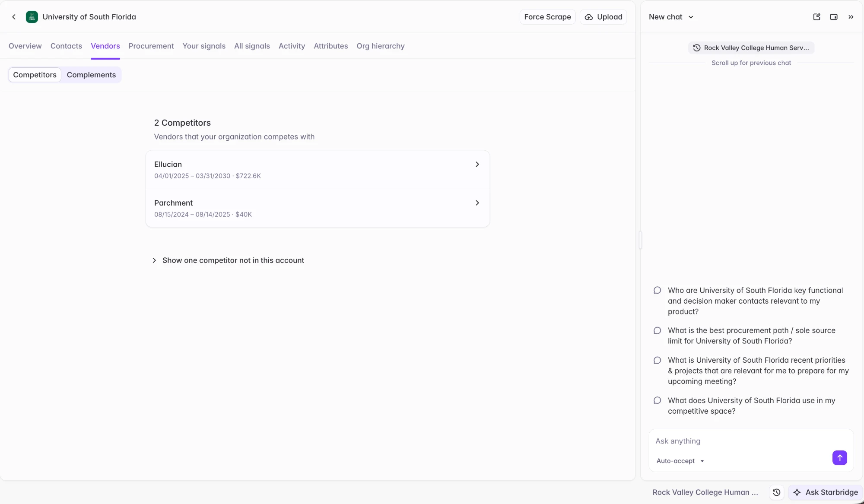This screenshot has width=864, height=504.
Task: Expand Show one competitor not in this account
Action: tap(229, 260)
